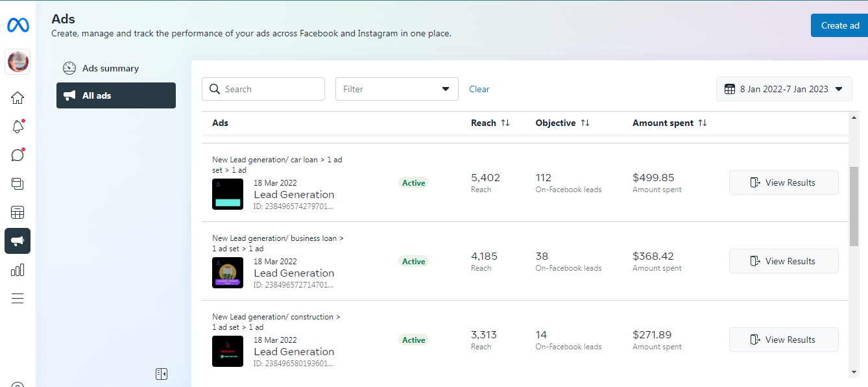Open Notifications bell icon
Viewport: 868px width, 387px height.
tap(18, 127)
